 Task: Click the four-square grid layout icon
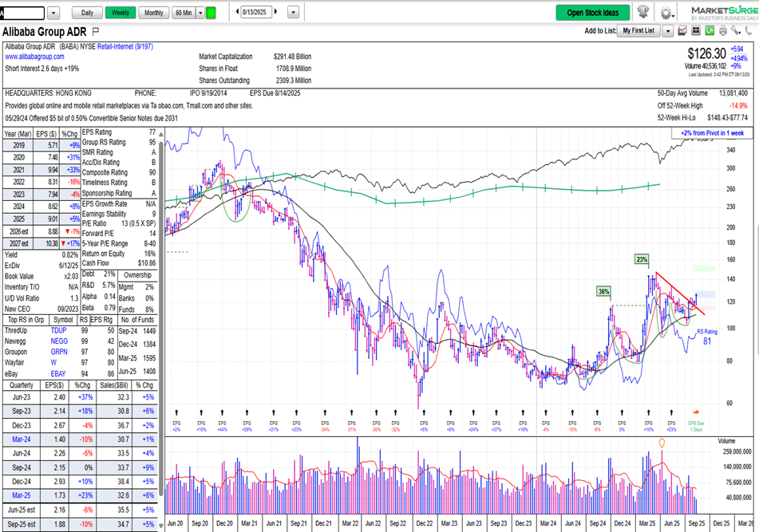[696, 31]
